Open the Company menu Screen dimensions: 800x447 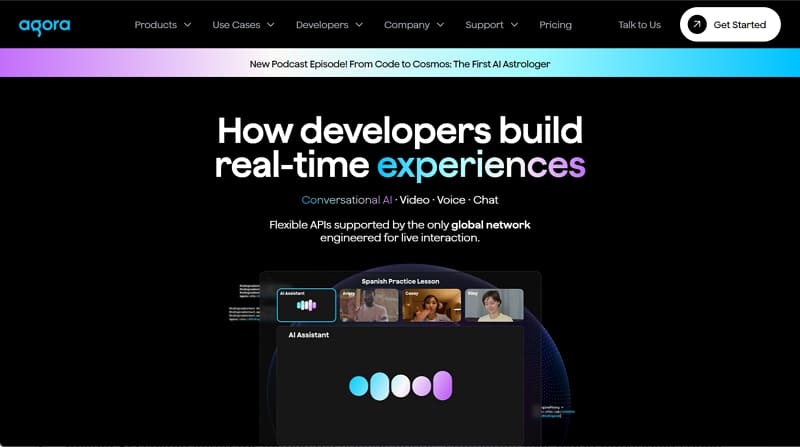[x=407, y=24]
